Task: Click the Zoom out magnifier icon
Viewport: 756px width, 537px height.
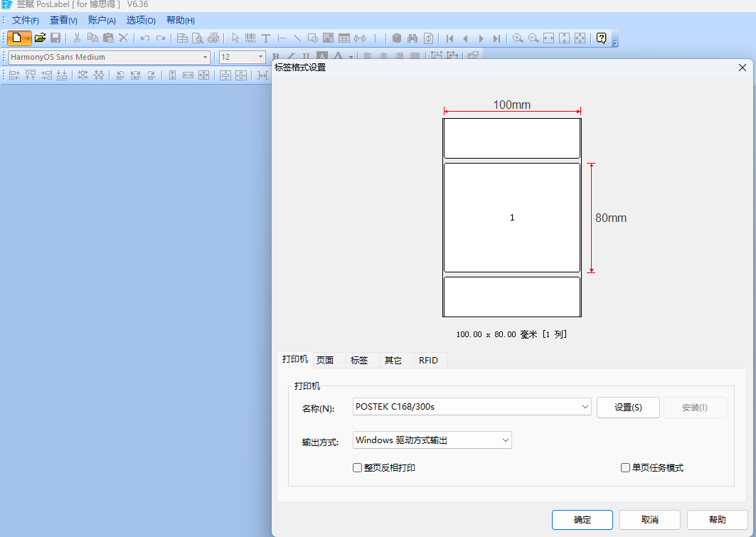Action: point(533,38)
